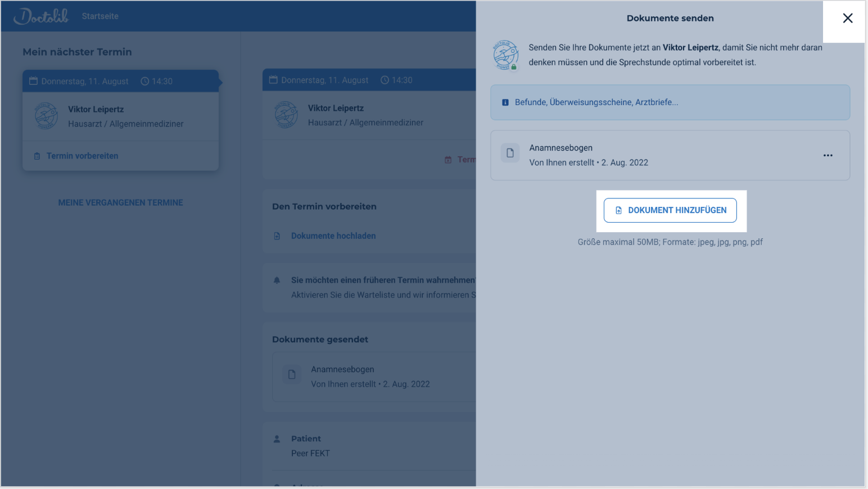The image size is (868, 489).
Task: Click the Anamnesebogen file icon in panel
Action: point(510,153)
